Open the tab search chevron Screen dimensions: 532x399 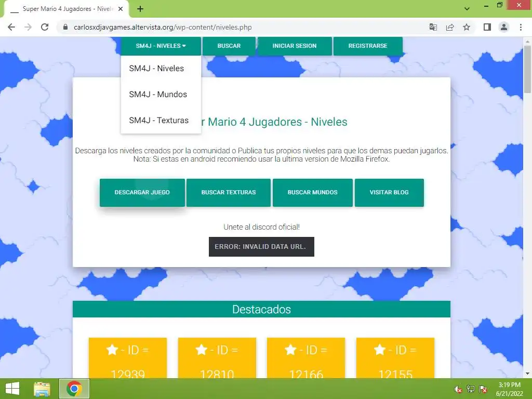tap(467, 9)
